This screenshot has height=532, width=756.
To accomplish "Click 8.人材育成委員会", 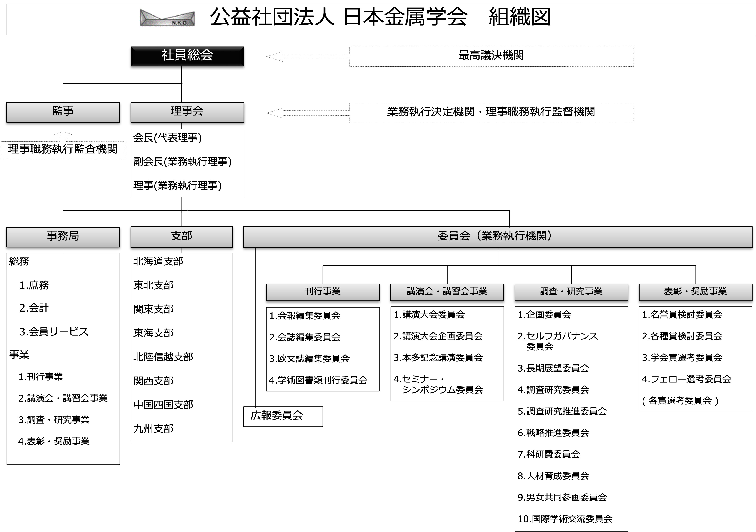I will (x=553, y=476).
